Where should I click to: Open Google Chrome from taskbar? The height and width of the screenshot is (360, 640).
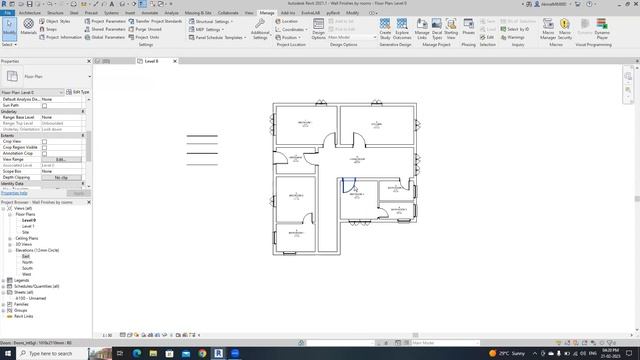point(202,353)
